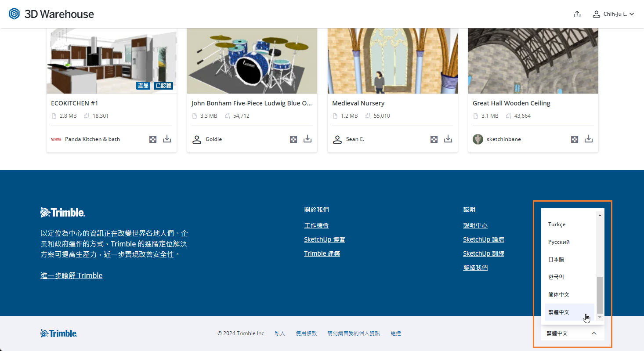Open the Chih-Ju L. account menu
The width and height of the screenshot is (644, 351).
(613, 14)
